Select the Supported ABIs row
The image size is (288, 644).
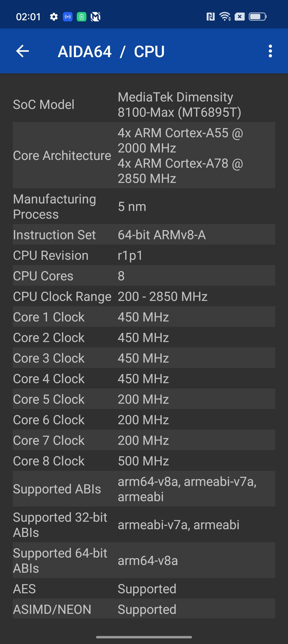(144, 489)
